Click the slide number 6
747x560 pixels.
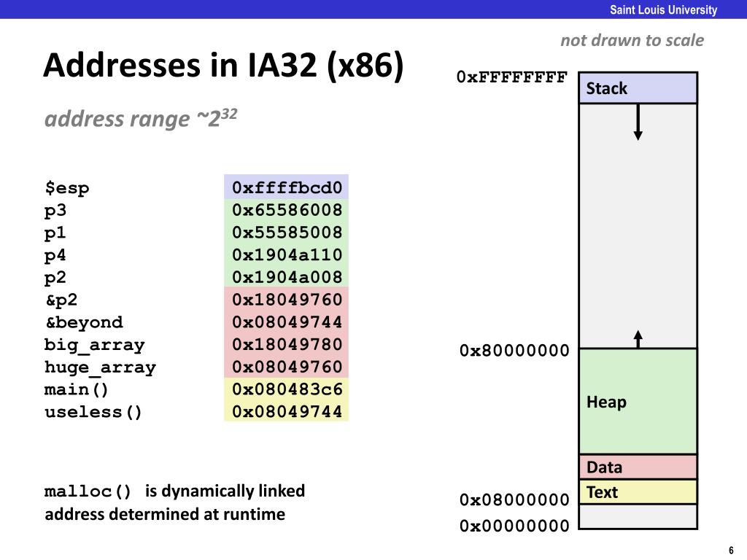point(731,550)
